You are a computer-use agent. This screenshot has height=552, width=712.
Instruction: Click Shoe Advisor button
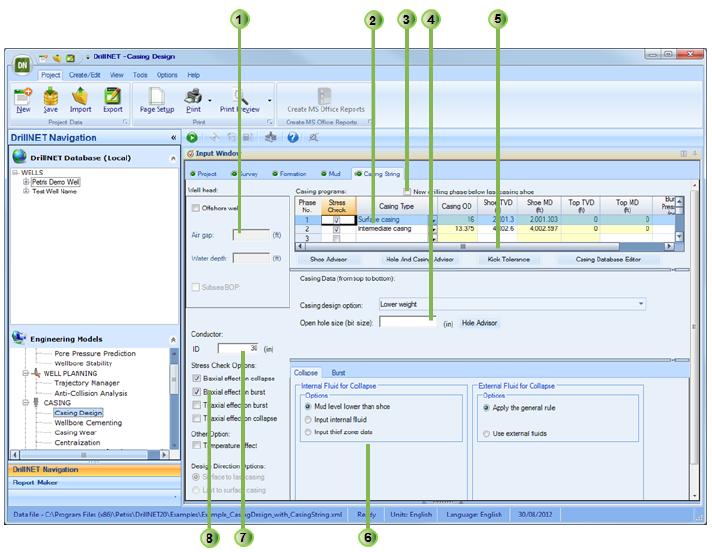pyautogui.click(x=328, y=259)
